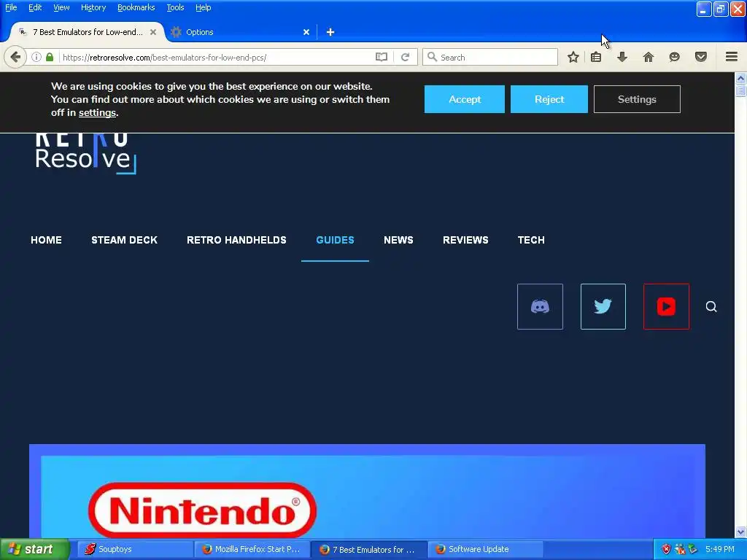Open cookie Settings button
747x560 pixels.
point(637,99)
